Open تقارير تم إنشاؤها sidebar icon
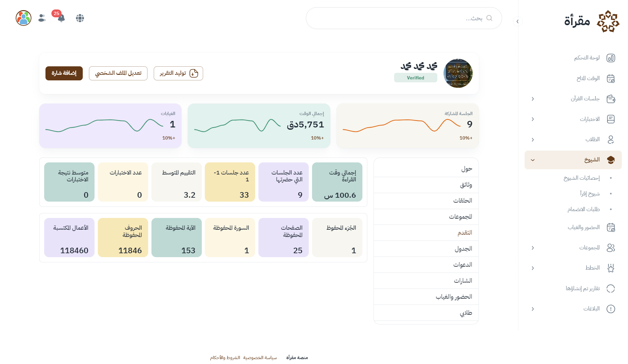 coord(611,289)
